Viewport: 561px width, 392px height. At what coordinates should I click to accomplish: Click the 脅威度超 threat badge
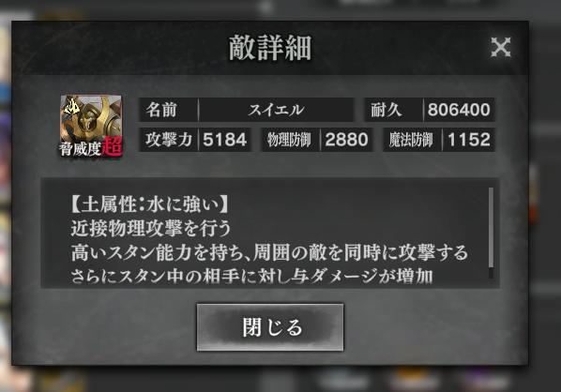[x=91, y=148]
